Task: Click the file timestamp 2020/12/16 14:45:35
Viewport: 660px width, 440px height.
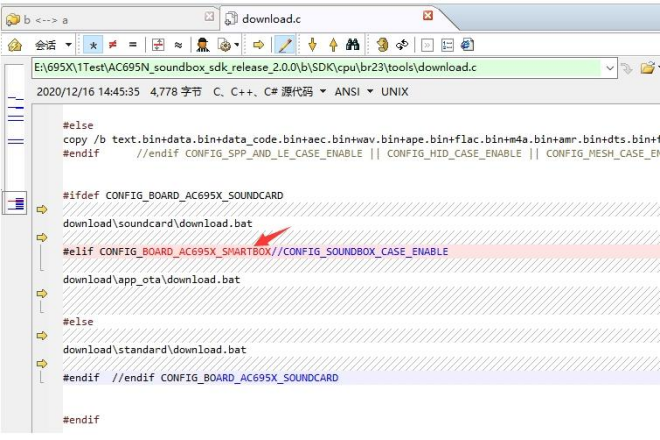Action: (88, 92)
